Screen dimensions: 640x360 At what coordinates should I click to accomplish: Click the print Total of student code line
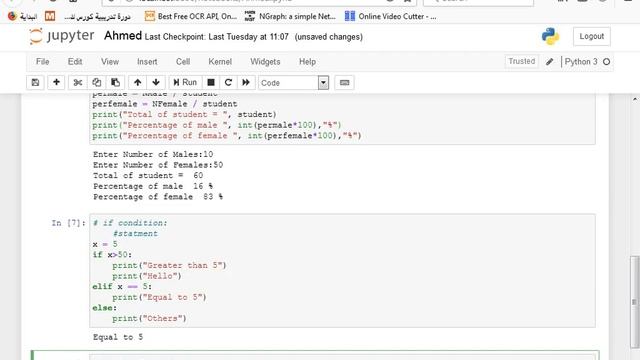(184, 115)
